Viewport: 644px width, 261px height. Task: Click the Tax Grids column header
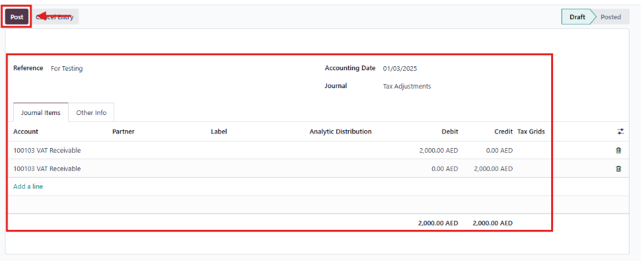(531, 132)
